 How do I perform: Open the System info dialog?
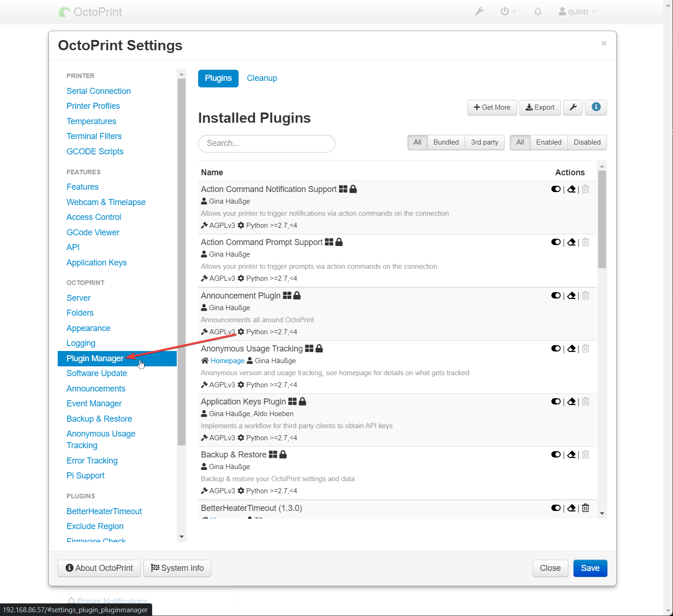[x=177, y=568]
